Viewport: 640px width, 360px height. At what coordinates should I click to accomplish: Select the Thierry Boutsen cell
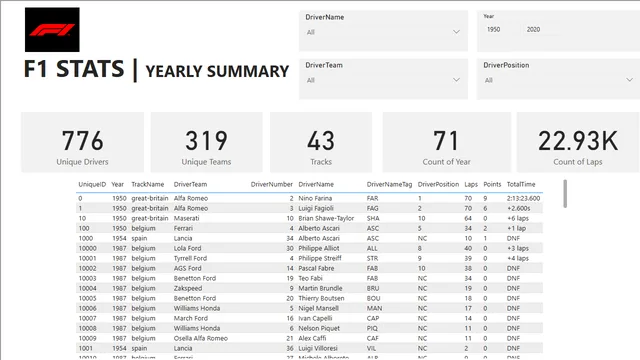(x=321, y=298)
